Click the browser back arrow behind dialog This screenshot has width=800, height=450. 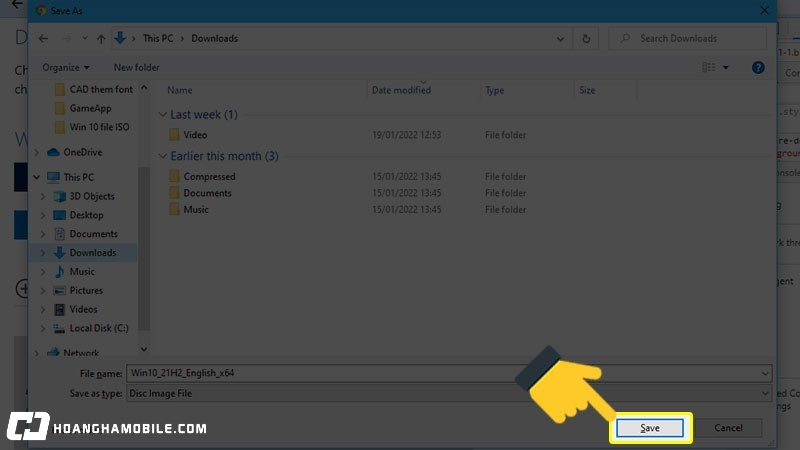click(17, 4)
